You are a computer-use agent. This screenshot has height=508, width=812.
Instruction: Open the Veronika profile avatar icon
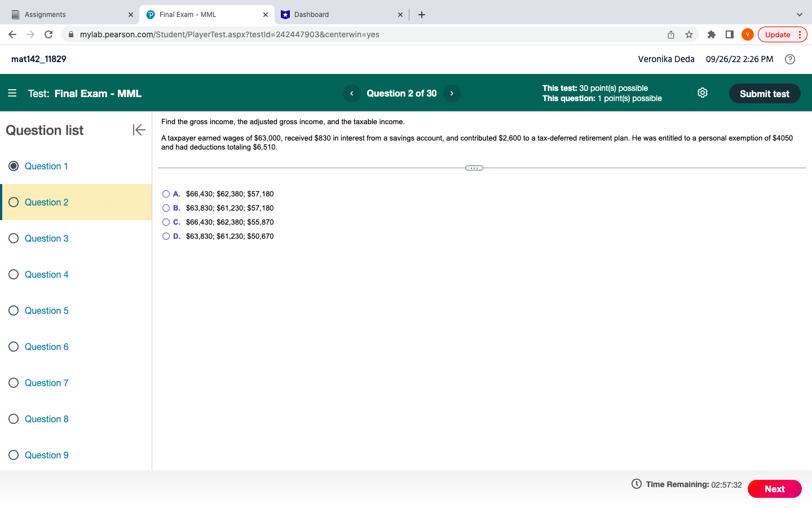tap(747, 34)
